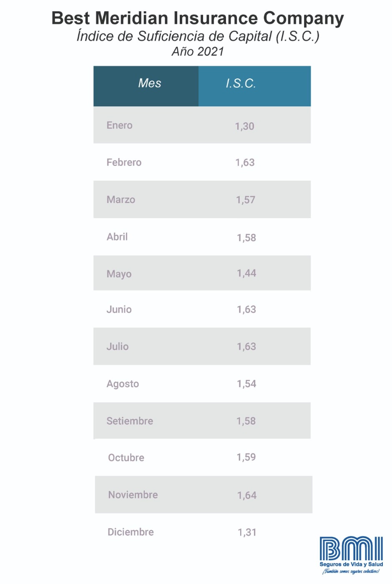Click the "Mes" column header
The image size is (392, 584).
click(150, 83)
